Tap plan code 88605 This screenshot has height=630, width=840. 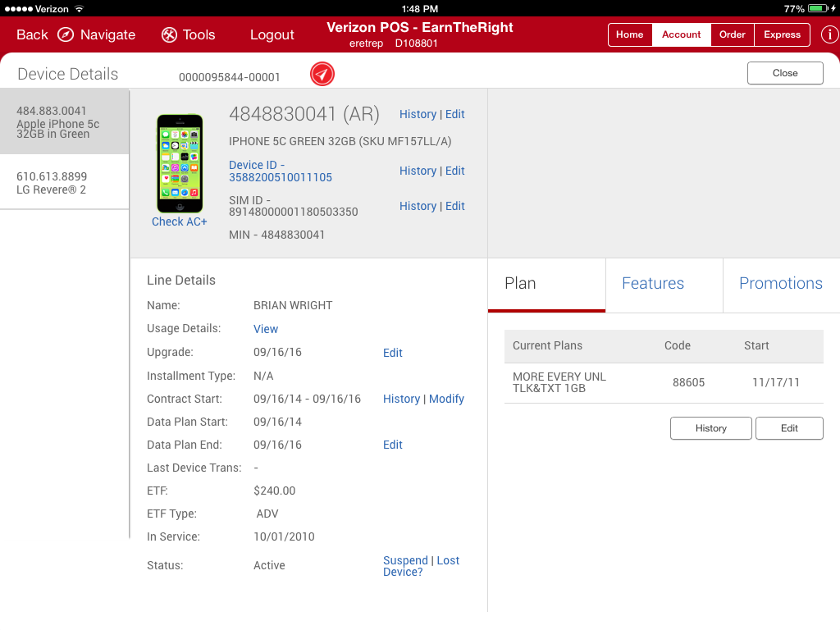688,382
